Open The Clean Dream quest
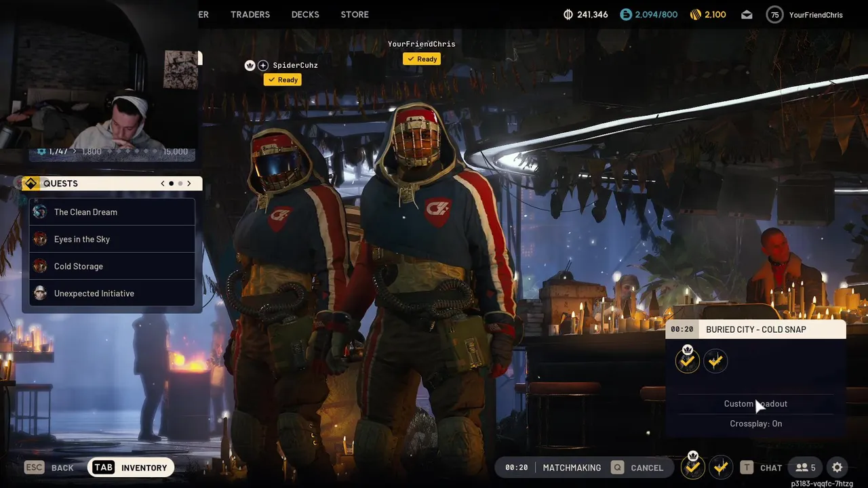868x488 pixels. [x=112, y=212]
